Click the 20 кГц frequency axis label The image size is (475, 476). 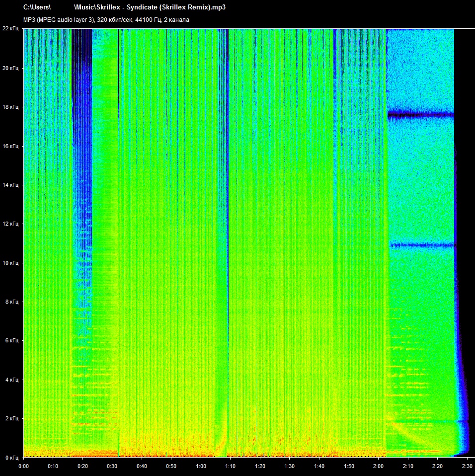coord(10,68)
